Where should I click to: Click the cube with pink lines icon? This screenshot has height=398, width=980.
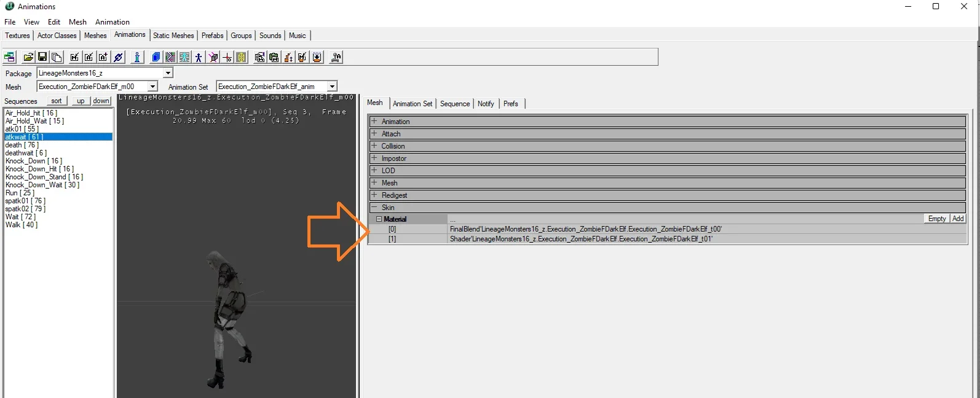(213, 57)
